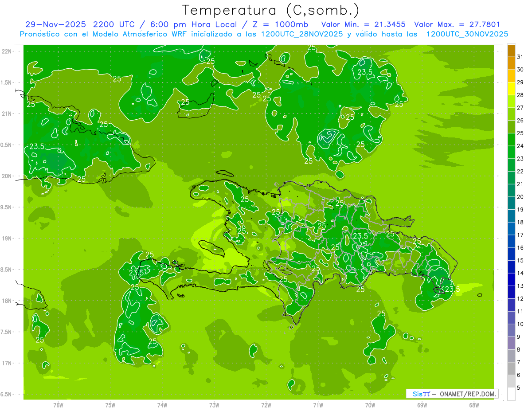Pick the dark blue swatch between 13 and 14
Screen dimensions: 532x411
coord(511,279)
